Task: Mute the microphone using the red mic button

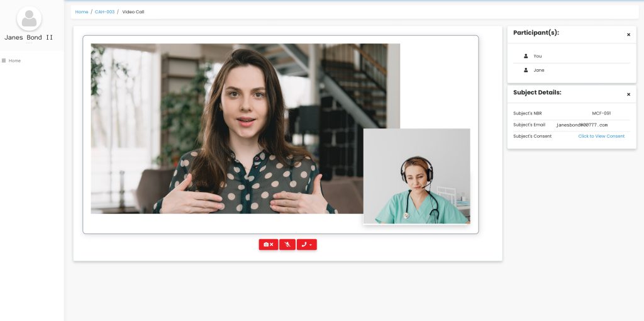Action: [x=287, y=244]
